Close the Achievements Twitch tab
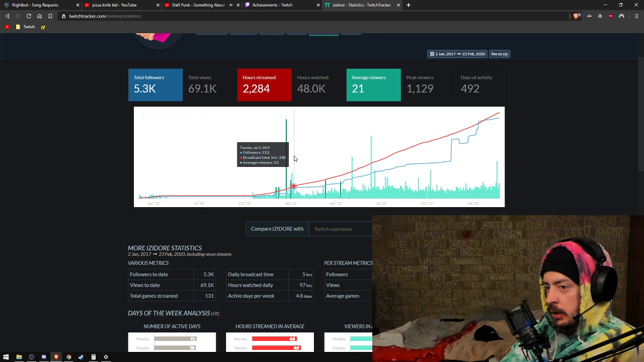Screen dimensions: 644x362 coord(318,5)
